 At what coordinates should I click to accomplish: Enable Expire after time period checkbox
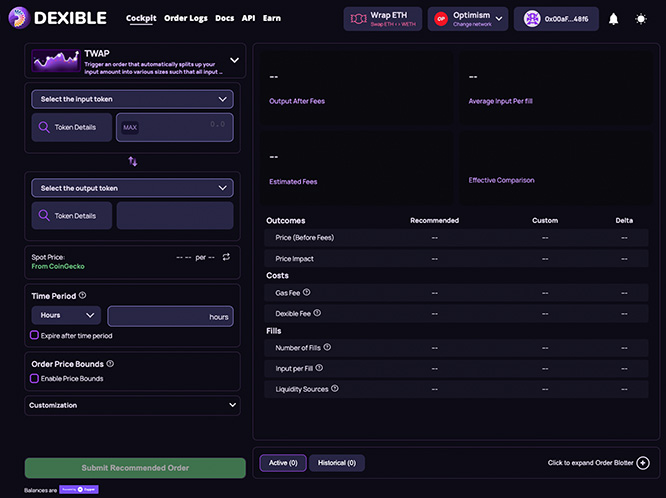tap(35, 336)
